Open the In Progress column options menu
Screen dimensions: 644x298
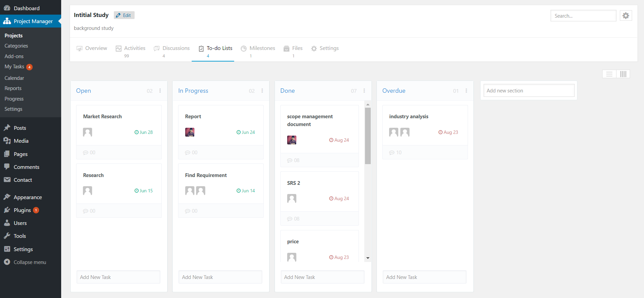point(262,91)
